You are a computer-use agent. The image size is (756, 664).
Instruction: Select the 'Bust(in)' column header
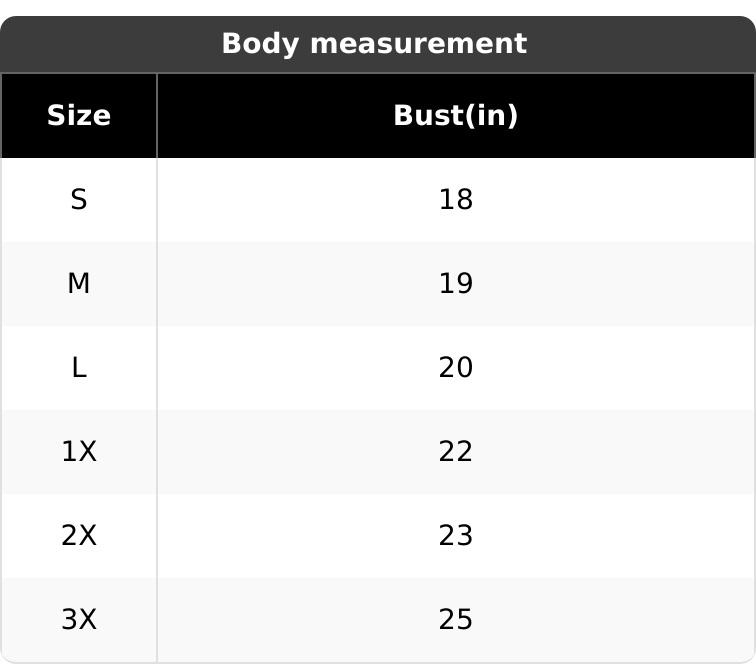tap(455, 116)
